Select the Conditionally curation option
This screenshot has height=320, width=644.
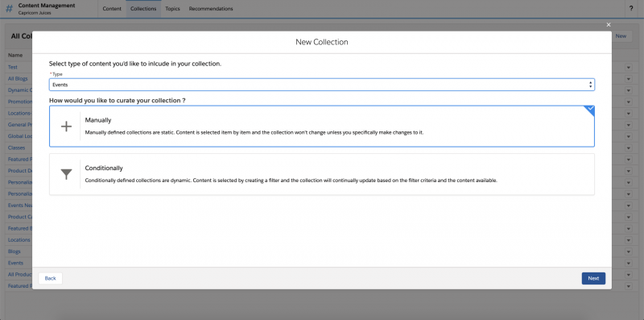[321, 174]
